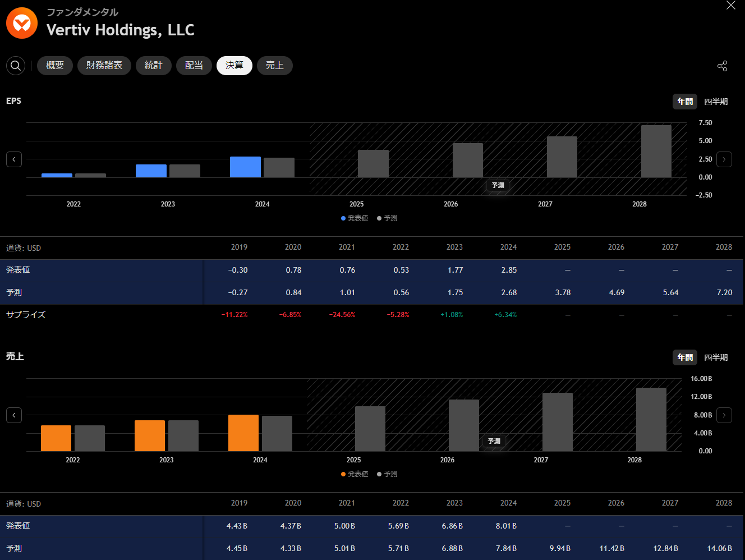Screen dimensions: 745x560
Task: Go to the 配当 tab
Action: (194, 66)
